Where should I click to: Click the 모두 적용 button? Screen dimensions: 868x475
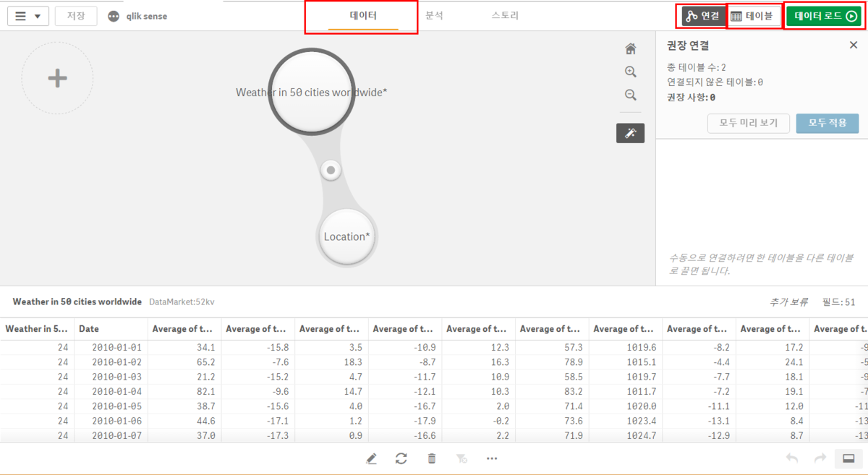(x=827, y=123)
